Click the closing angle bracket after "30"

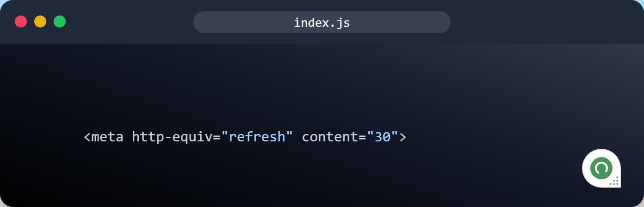point(402,137)
